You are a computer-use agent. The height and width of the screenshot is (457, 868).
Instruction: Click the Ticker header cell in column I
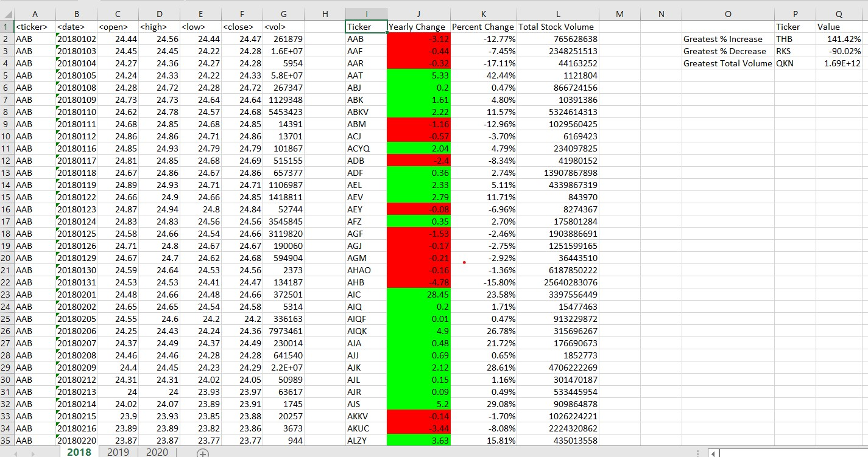365,27
